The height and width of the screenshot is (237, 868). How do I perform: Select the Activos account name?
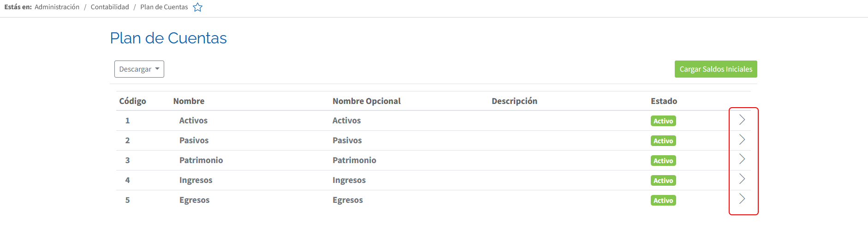click(x=193, y=121)
